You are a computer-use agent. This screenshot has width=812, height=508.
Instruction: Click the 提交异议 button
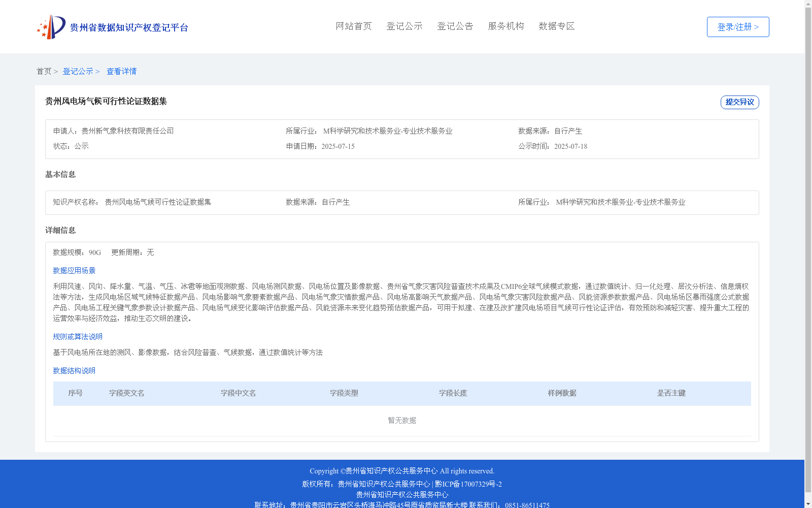pyautogui.click(x=740, y=102)
